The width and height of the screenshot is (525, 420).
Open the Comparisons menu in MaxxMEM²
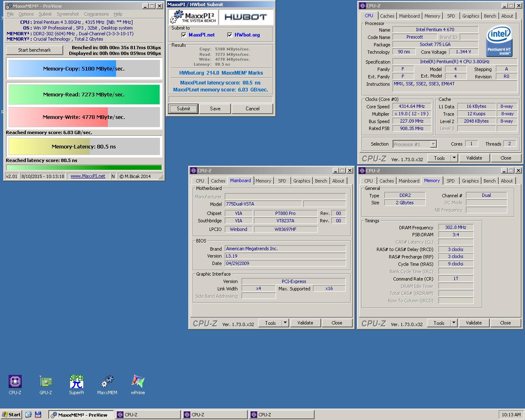pyautogui.click(x=96, y=14)
